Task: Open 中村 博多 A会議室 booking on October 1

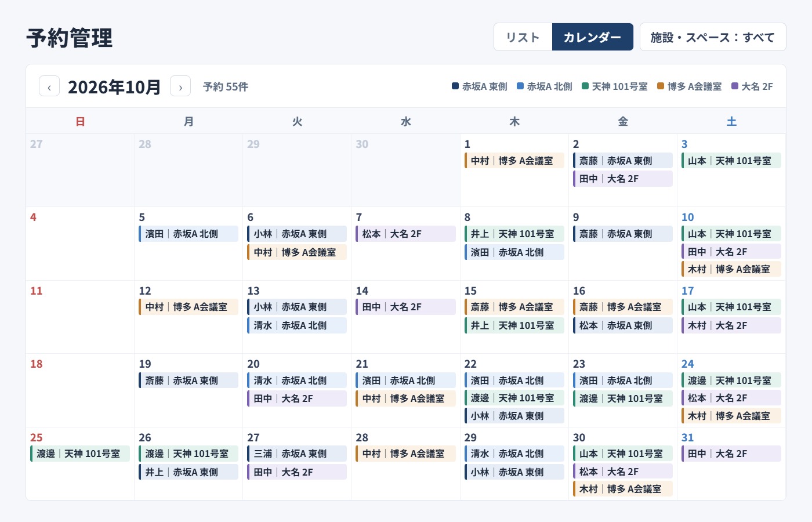Action: tap(514, 161)
